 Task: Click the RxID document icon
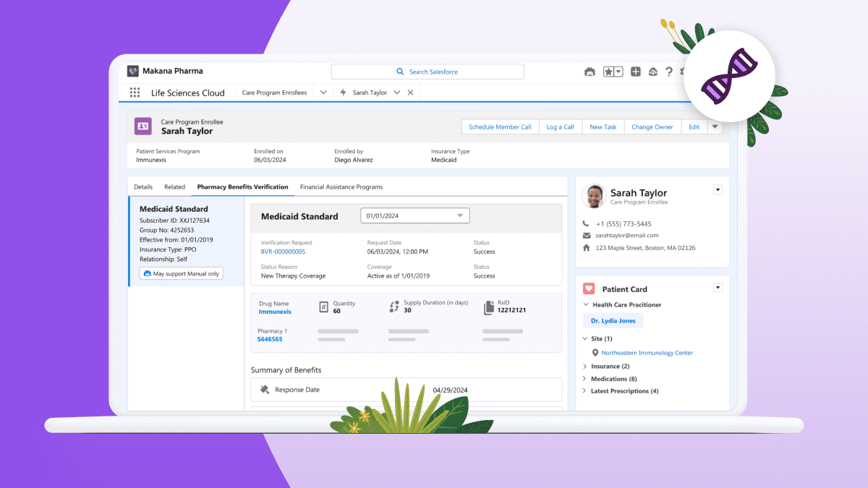[x=488, y=307]
